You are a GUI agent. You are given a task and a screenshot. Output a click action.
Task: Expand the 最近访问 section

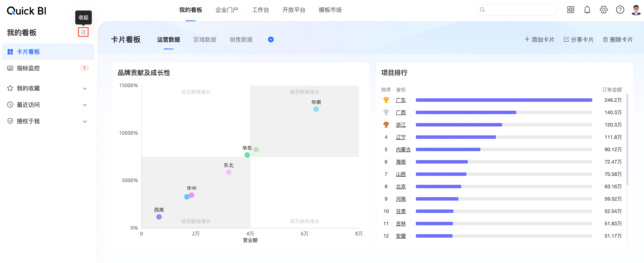(x=85, y=105)
